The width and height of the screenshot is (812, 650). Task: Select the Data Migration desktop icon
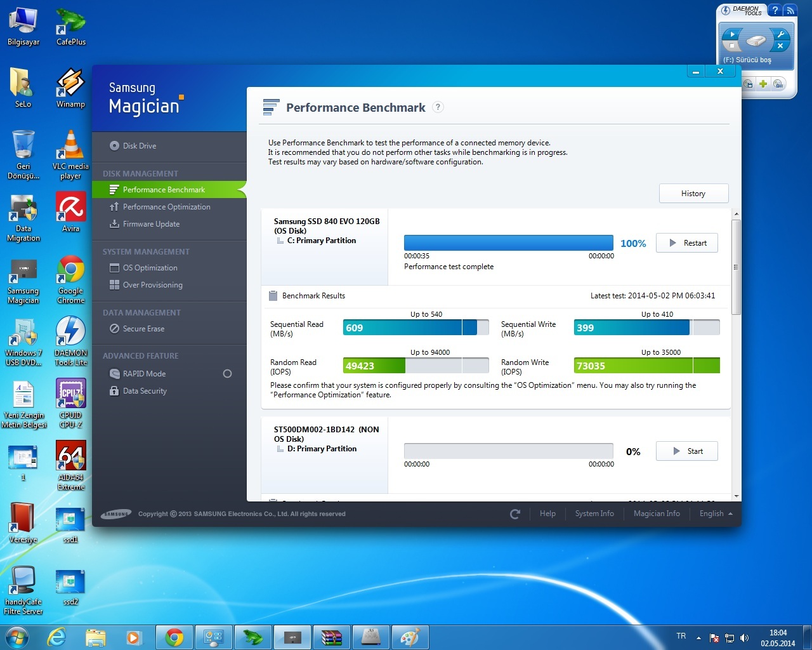23,218
